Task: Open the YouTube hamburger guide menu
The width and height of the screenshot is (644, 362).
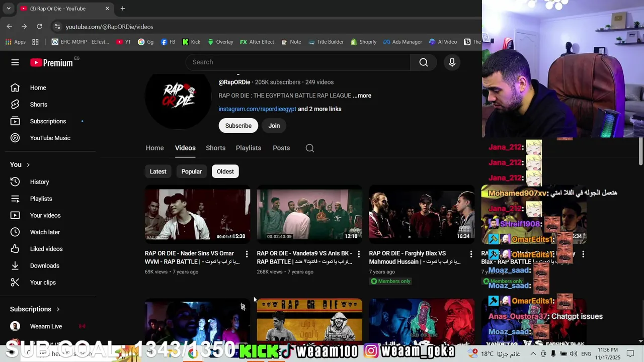Action: point(15,62)
